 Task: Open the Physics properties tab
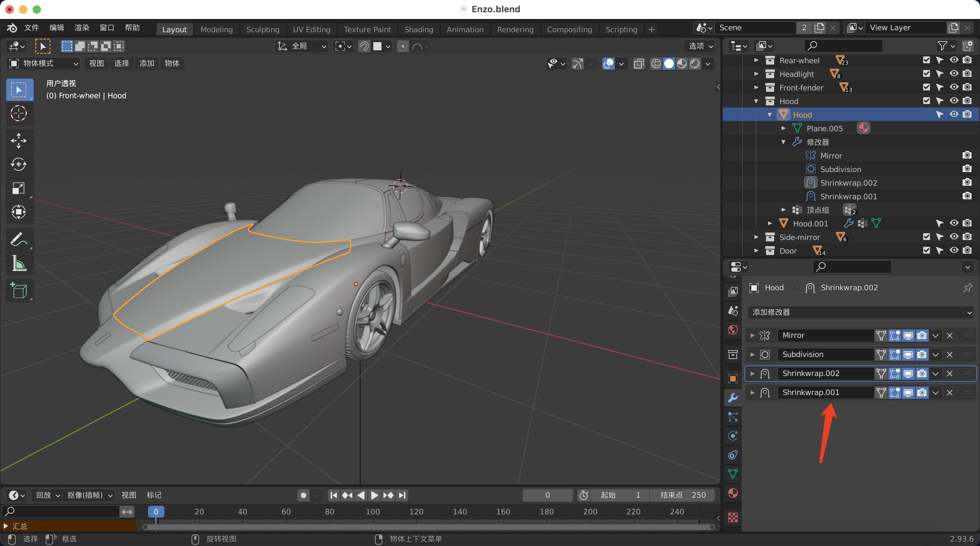point(733,436)
